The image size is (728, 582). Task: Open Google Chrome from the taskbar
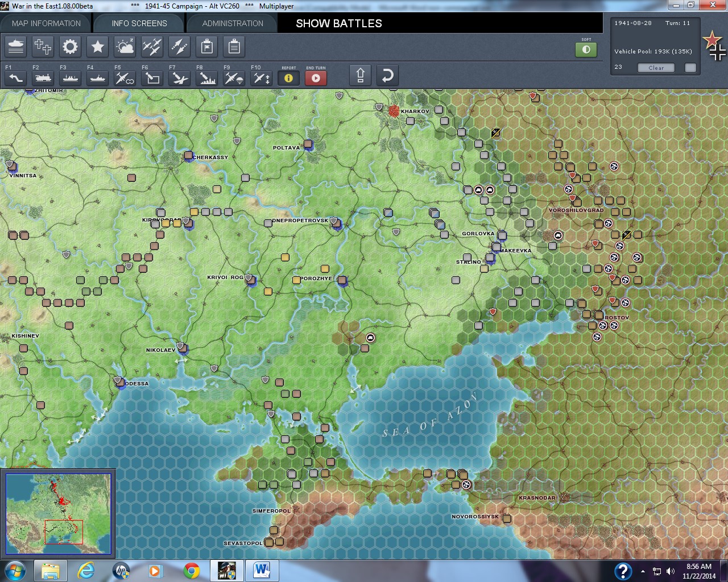(192, 570)
